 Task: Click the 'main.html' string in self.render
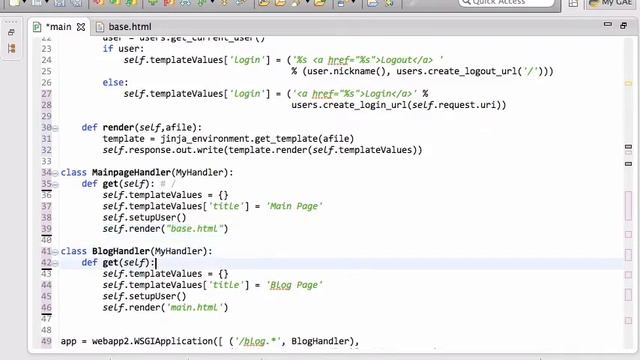194,307
